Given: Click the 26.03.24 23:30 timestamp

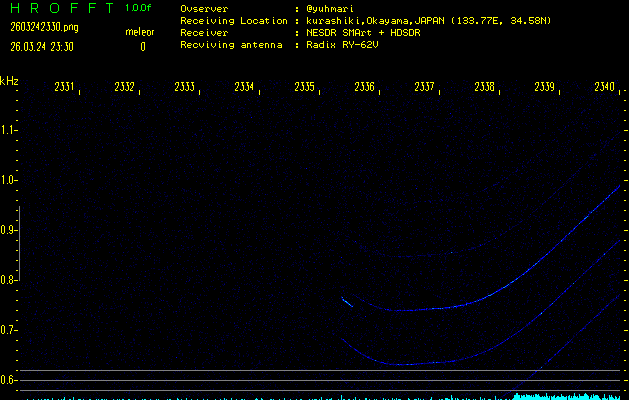Looking at the screenshot, I should pos(42,46).
